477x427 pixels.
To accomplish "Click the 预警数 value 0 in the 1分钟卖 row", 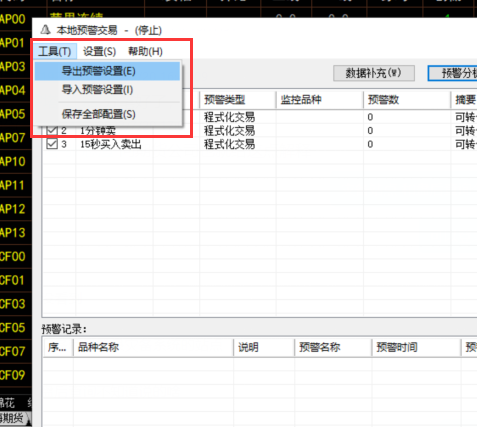I will coord(370,131).
